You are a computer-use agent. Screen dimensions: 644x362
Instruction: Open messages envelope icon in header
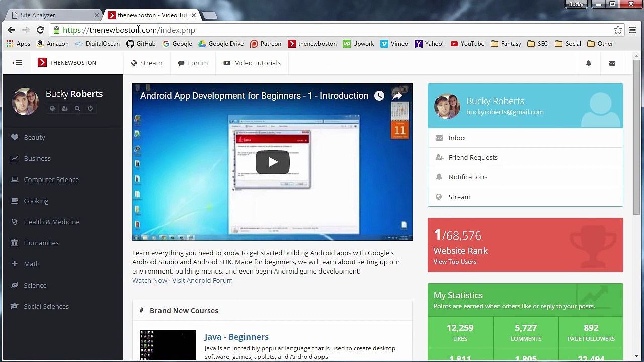click(612, 63)
